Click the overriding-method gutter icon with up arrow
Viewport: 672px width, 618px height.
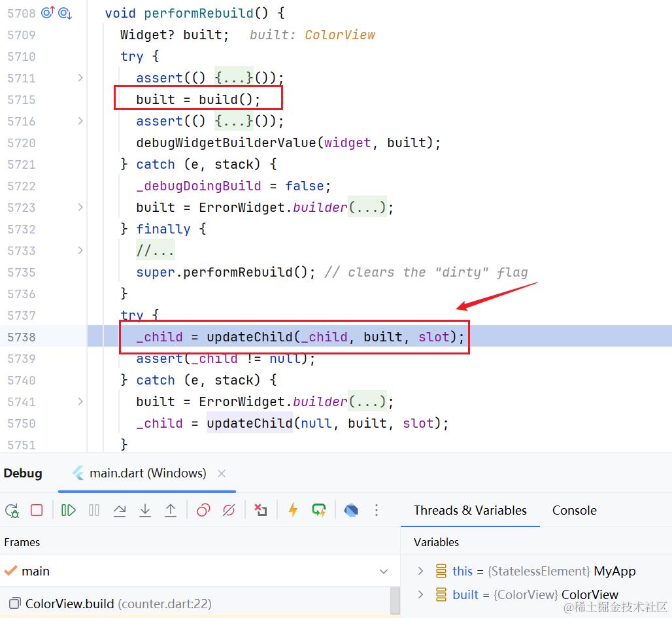(48, 12)
